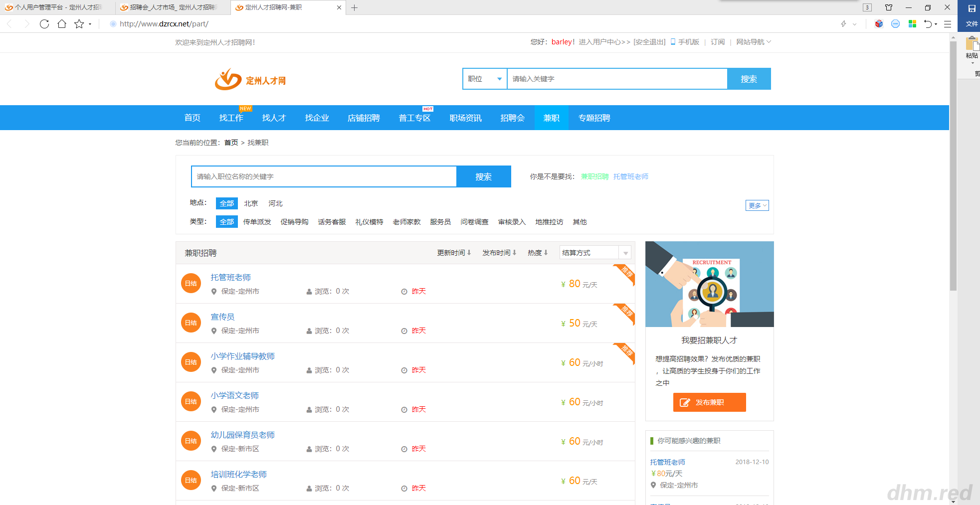
Task: Expand the 更多 location options
Action: 757,205
